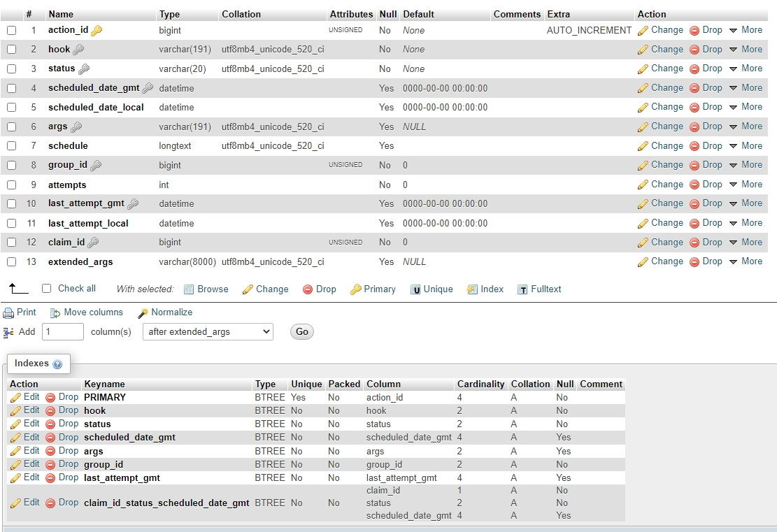Click the number of columns input field
Image resolution: width=777 pixels, height=532 pixels.
point(63,332)
